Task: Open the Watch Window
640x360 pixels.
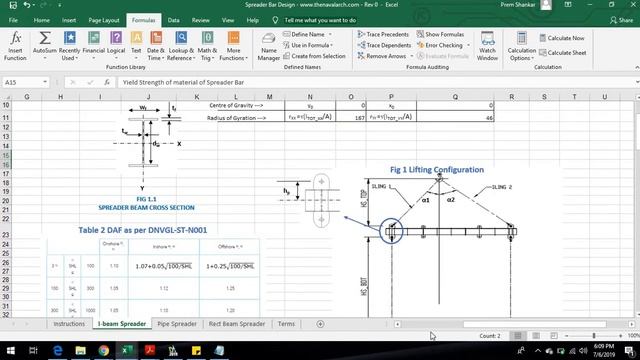Action: coord(487,46)
